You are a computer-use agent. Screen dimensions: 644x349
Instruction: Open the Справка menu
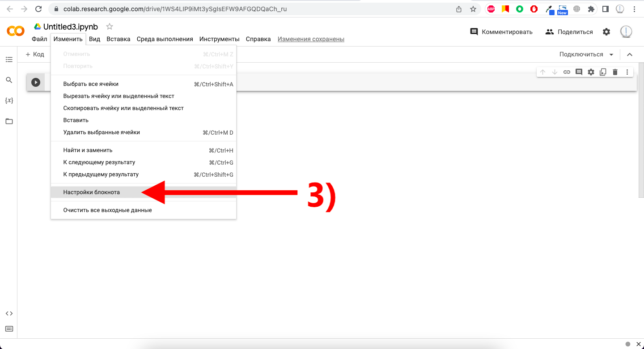258,39
